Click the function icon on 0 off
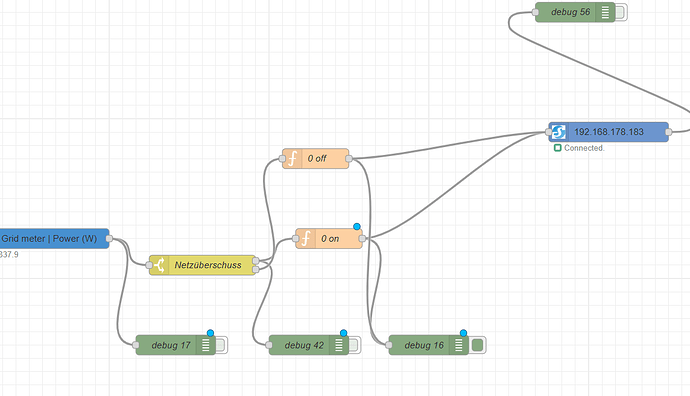Viewport: 690px width, 396px height. point(292,158)
